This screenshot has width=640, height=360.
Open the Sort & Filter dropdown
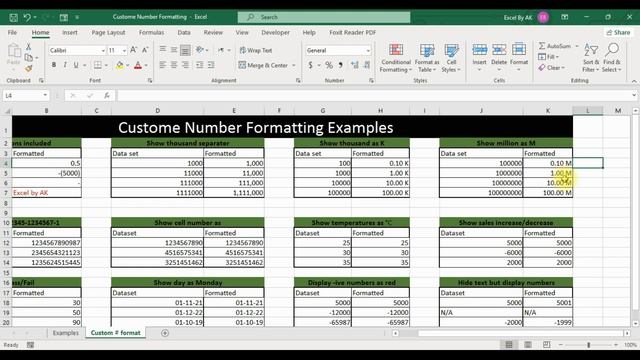(591, 58)
